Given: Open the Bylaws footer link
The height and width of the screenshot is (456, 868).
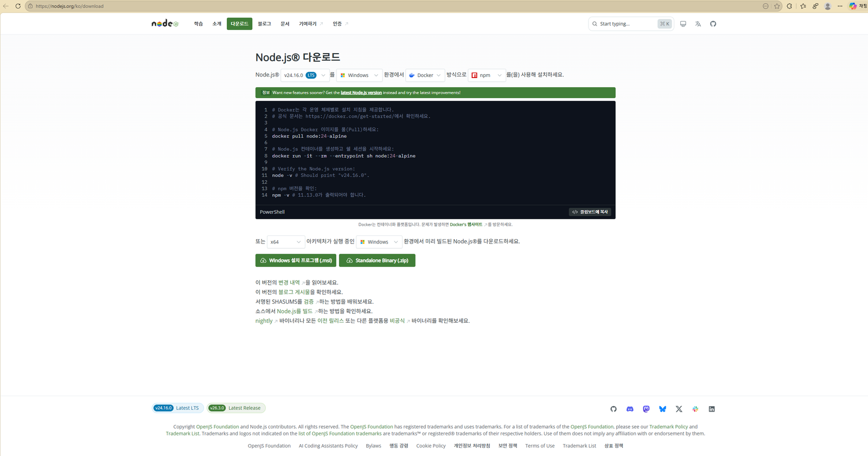Looking at the screenshot, I should point(373,446).
